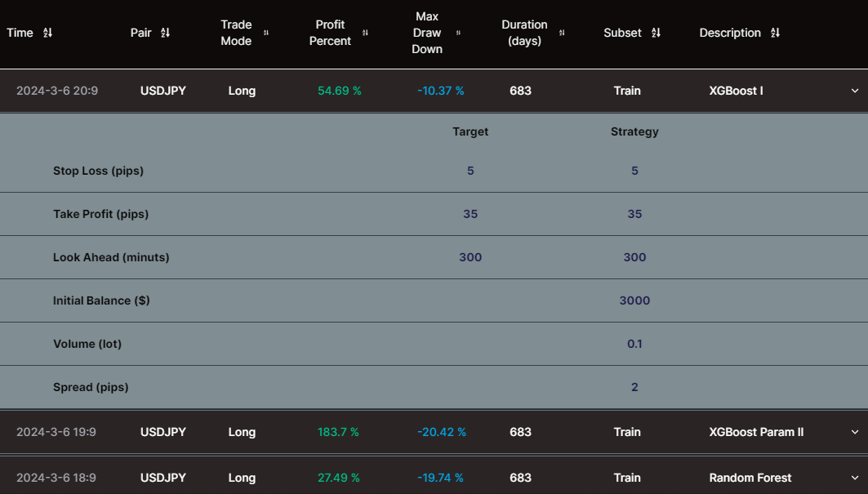868x494 pixels.
Task: Sort table by Pair column icon
Action: [165, 33]
